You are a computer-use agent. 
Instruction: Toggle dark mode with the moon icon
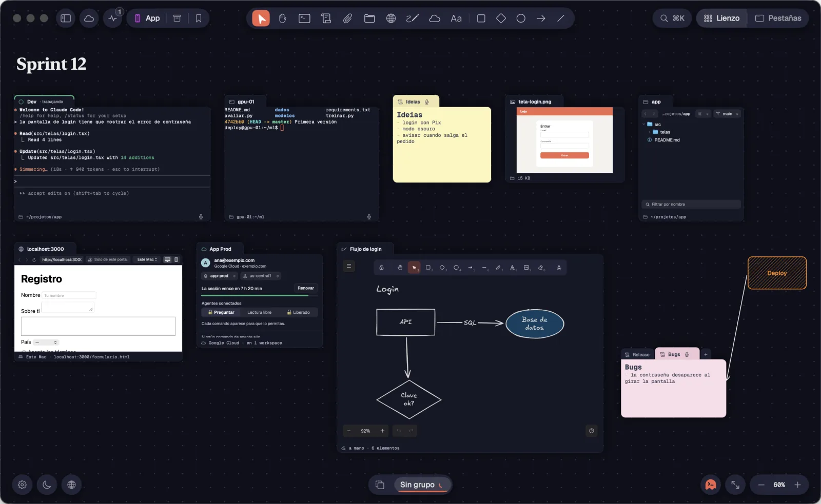tap(47, 485)
